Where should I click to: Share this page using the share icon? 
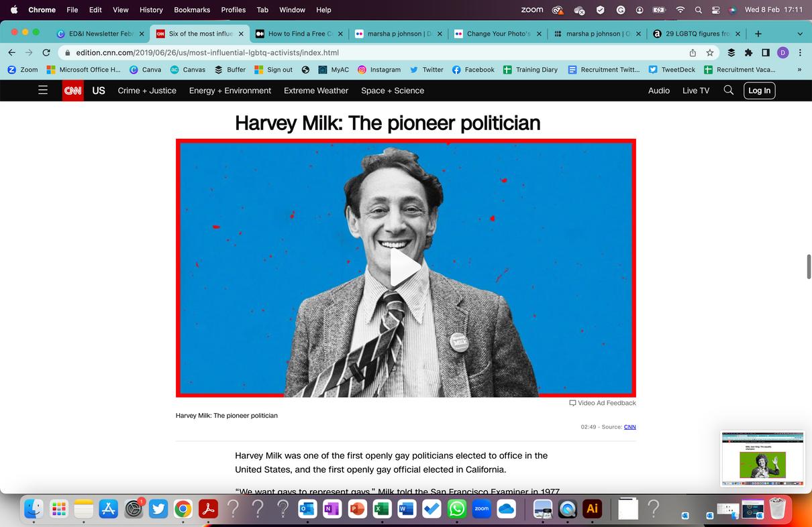click(693, 52)
